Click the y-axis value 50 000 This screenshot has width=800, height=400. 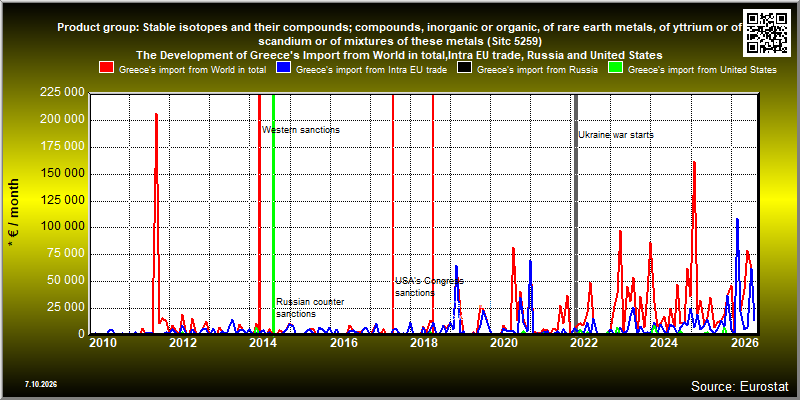click(66, 281)
